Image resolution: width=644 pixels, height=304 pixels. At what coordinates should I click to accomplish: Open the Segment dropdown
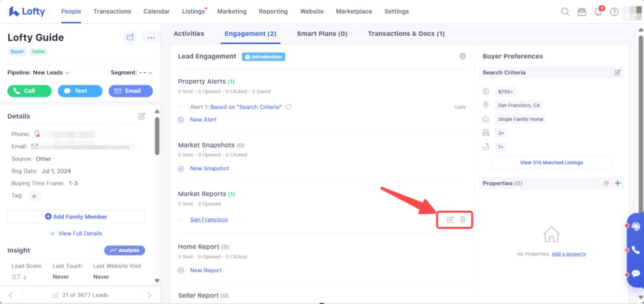[x=131, y=72]
